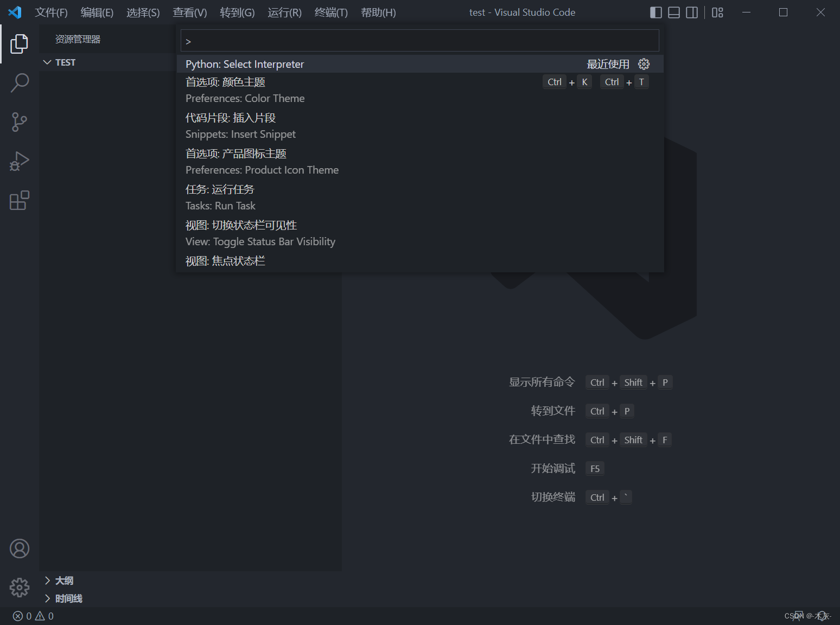This screenshot has height=625, width=840.
Task: Open the 转到(G) menu
Action: click(237, 12)
